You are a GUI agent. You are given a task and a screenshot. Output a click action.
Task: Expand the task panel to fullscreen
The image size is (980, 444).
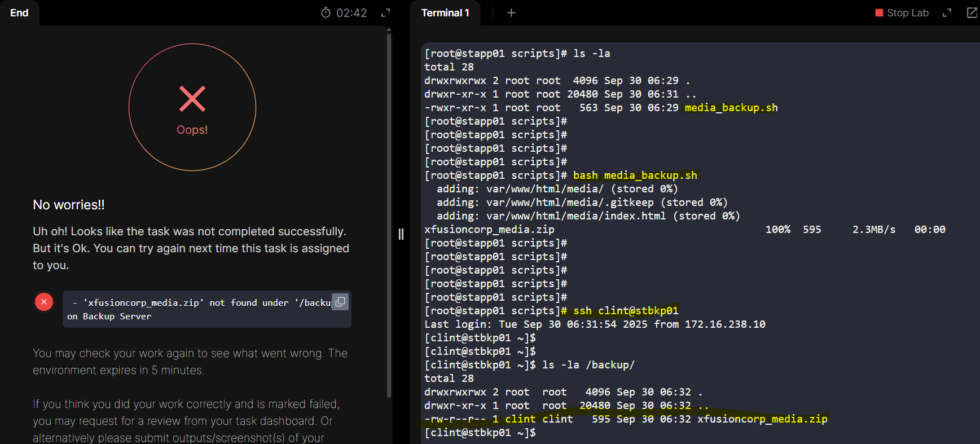386,12
